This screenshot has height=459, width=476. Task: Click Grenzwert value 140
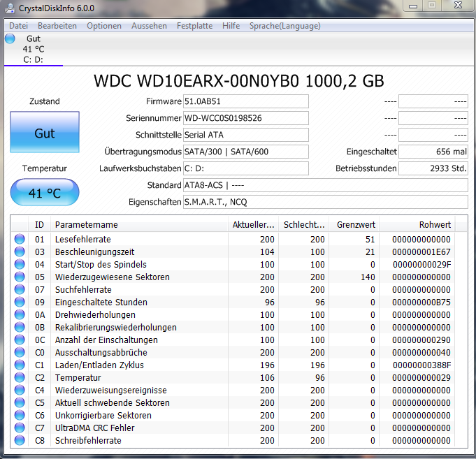368,277
